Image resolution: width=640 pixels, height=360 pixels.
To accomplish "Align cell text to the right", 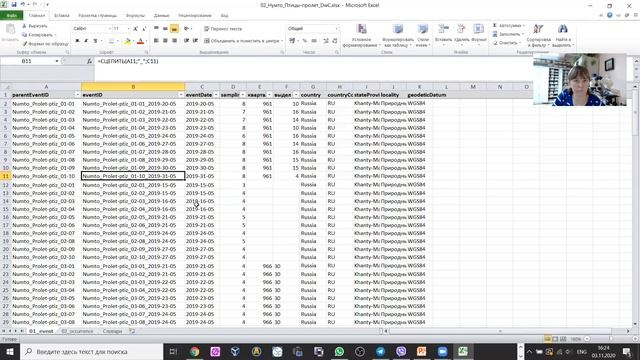I will 174,41.
